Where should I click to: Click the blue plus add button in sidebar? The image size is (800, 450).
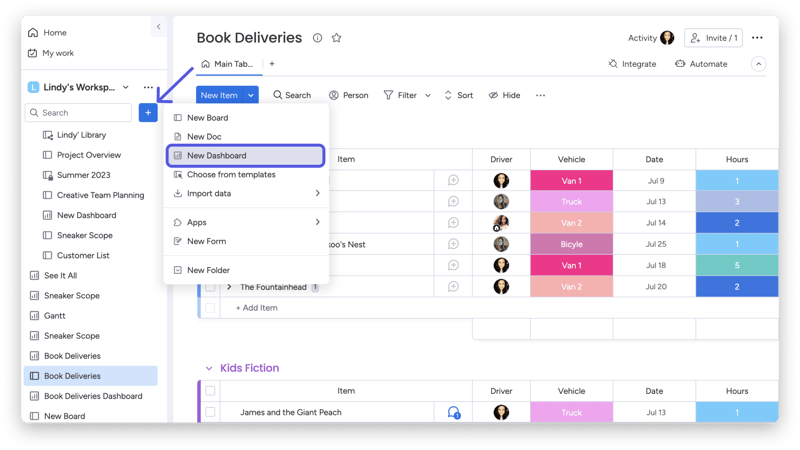[148, 113]
